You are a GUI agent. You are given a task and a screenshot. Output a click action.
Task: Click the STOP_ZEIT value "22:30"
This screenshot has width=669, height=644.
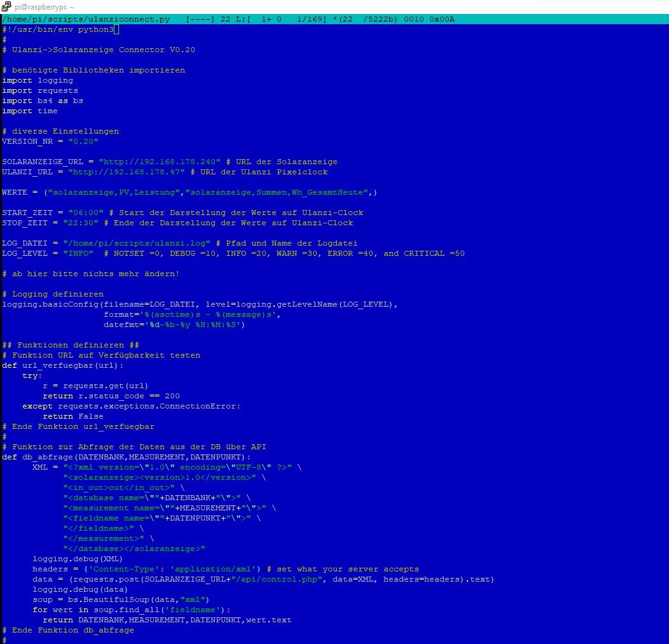click(76, 223)
